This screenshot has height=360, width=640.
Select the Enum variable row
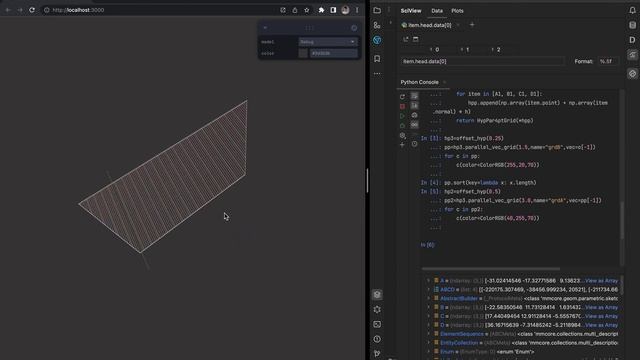[x=522, y=351]
